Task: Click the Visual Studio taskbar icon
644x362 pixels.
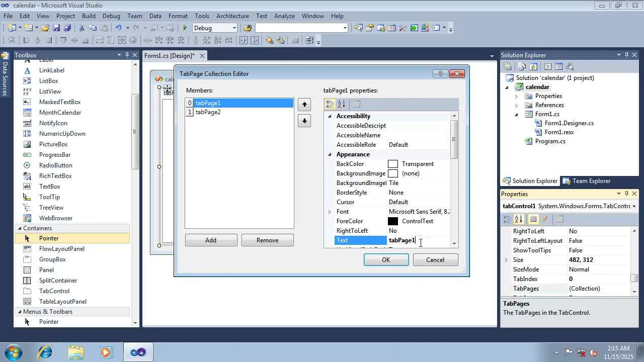Action: (x=138, y=352)
